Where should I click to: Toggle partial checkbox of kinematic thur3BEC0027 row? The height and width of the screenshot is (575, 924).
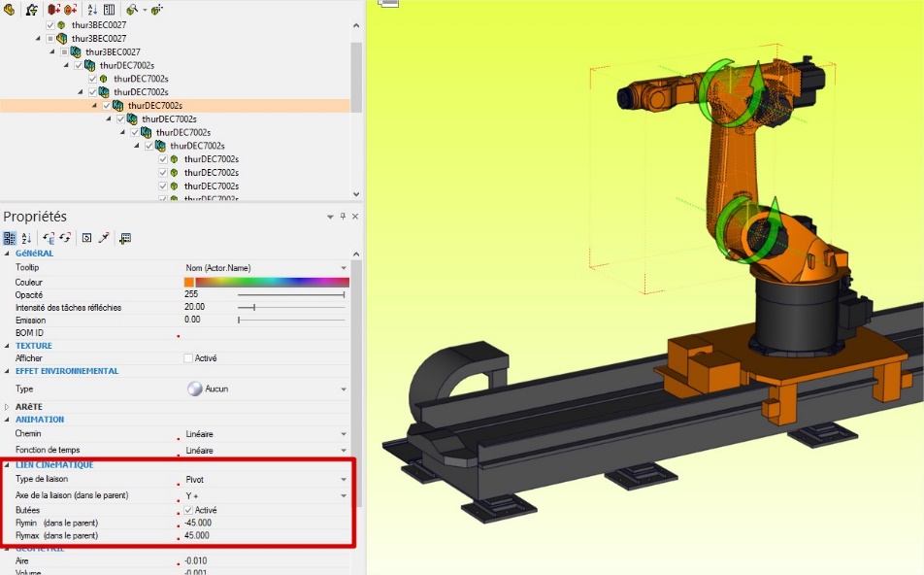64,51
